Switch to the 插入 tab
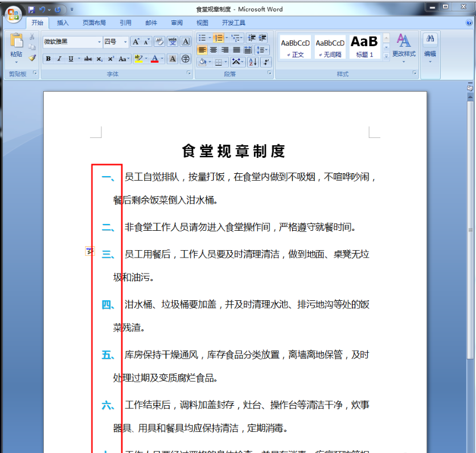 coord(63,23)
